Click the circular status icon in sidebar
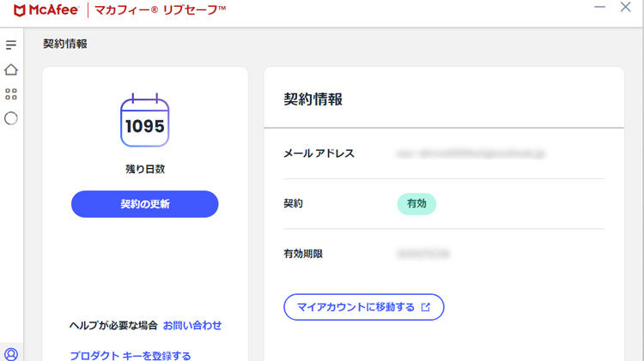 [11, 118]
